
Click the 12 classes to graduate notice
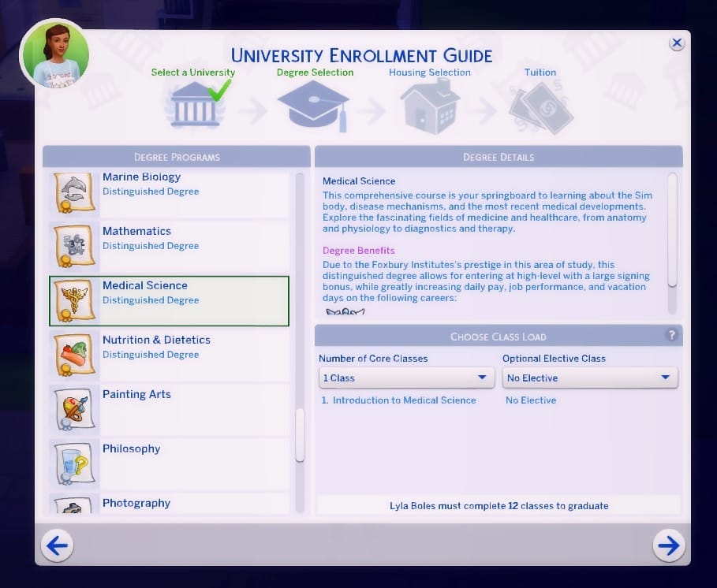(499, 506)
